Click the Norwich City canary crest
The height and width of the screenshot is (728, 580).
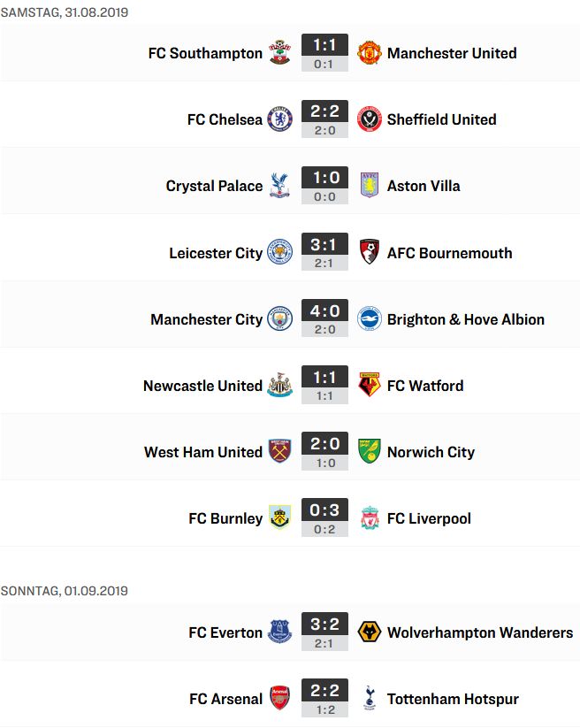370,451
